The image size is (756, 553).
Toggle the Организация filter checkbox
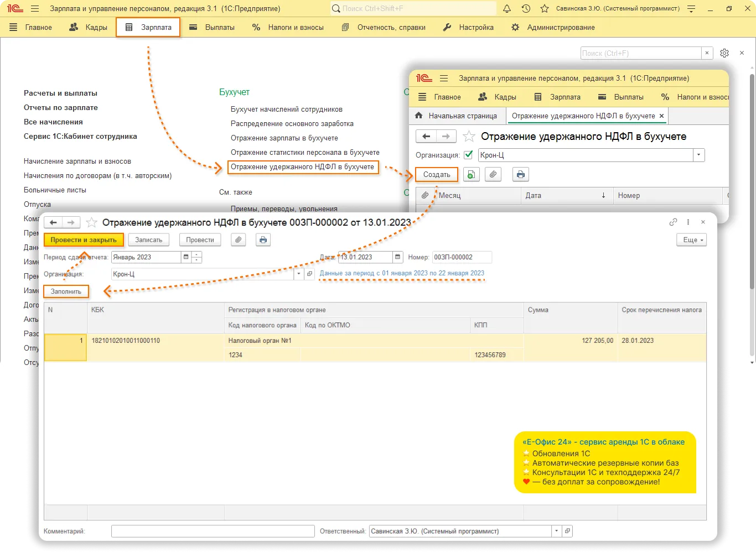click(x=469, y=155)
